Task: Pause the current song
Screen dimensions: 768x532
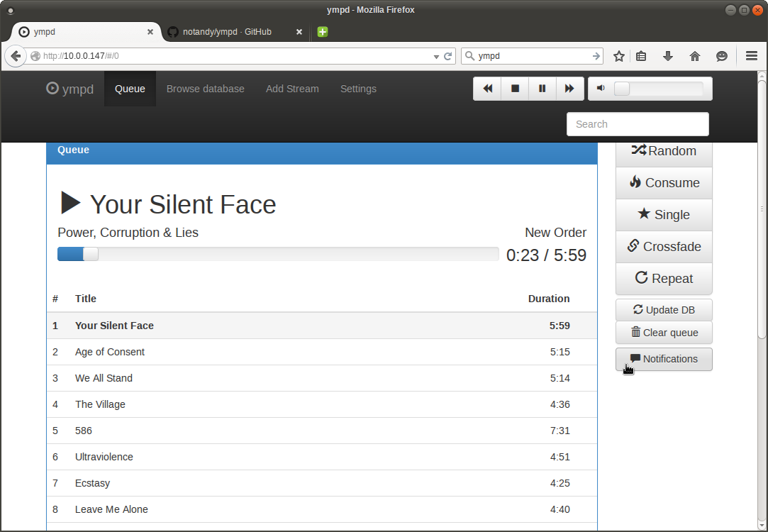Action: pyautogui.click(x=542, y=88)
